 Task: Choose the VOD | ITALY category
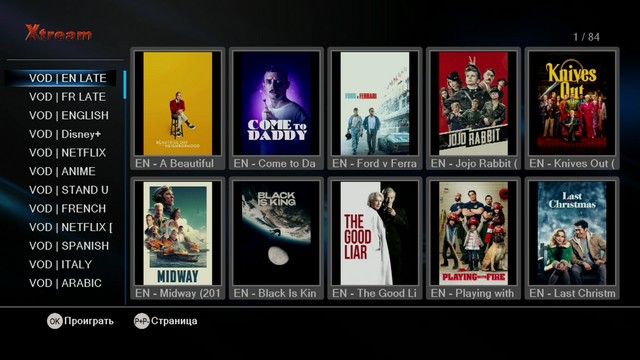[x=60, y=264]
